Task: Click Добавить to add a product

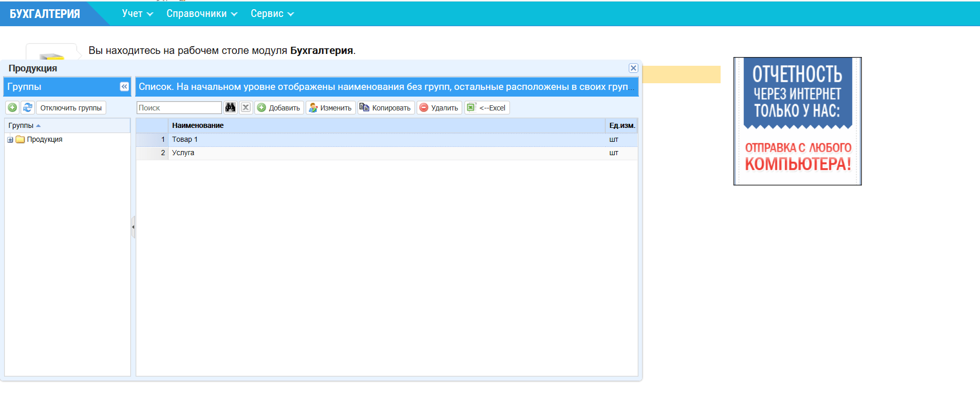Action: (x=279, y=107)
